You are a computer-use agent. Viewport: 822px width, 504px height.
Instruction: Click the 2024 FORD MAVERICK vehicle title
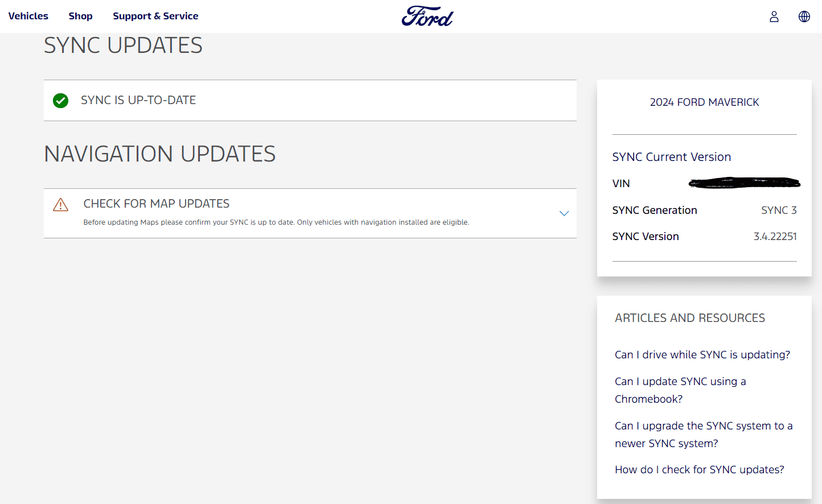tap(705, 102)
